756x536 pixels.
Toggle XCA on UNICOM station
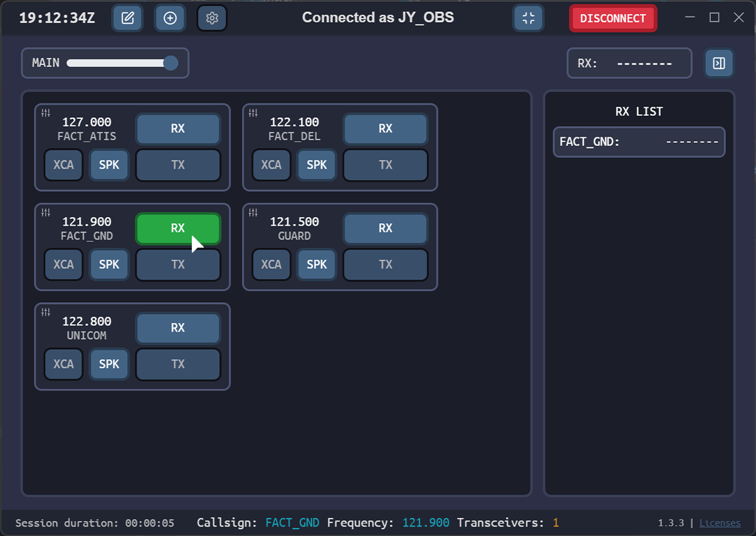click(63, 364)
